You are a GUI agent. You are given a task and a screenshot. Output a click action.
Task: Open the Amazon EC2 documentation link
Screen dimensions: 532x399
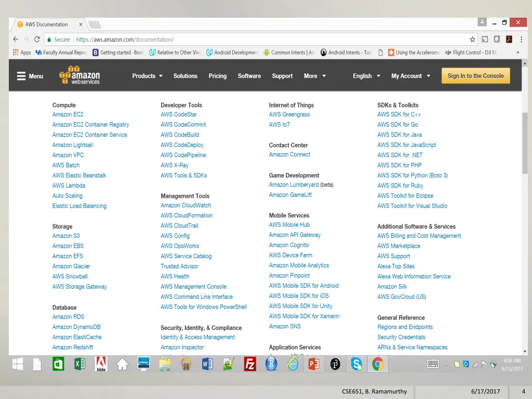click(68, 114)
